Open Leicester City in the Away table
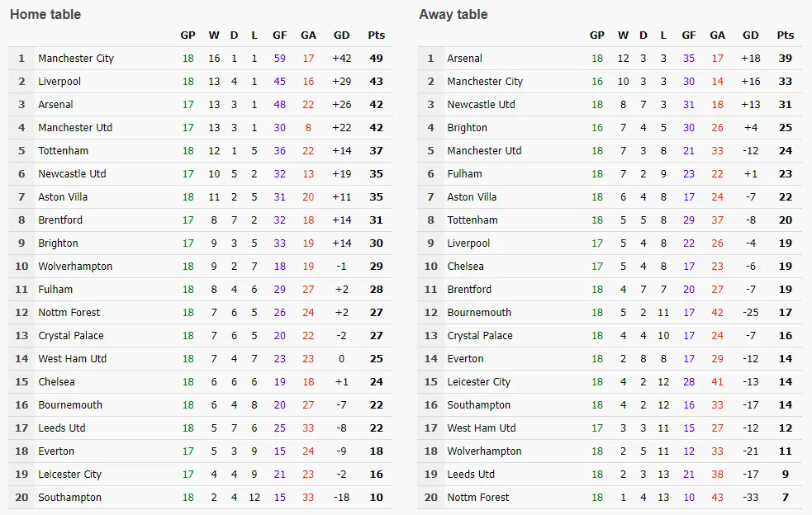 478,382
